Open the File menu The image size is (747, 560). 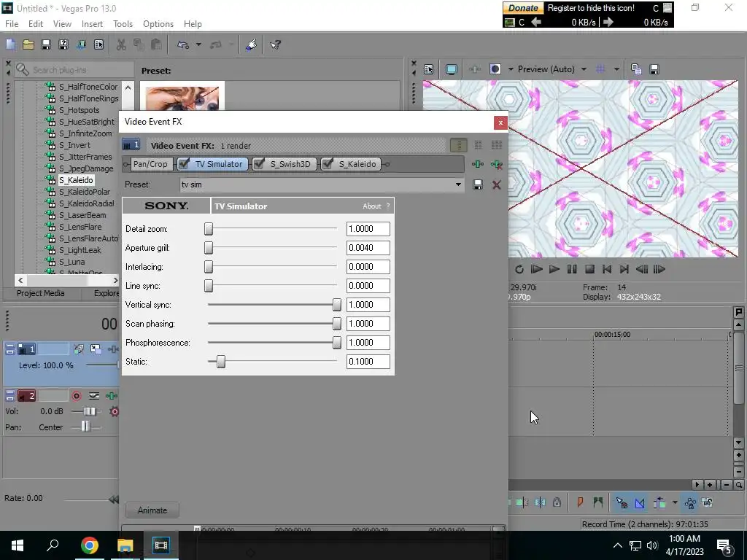[x=12, y=24]
